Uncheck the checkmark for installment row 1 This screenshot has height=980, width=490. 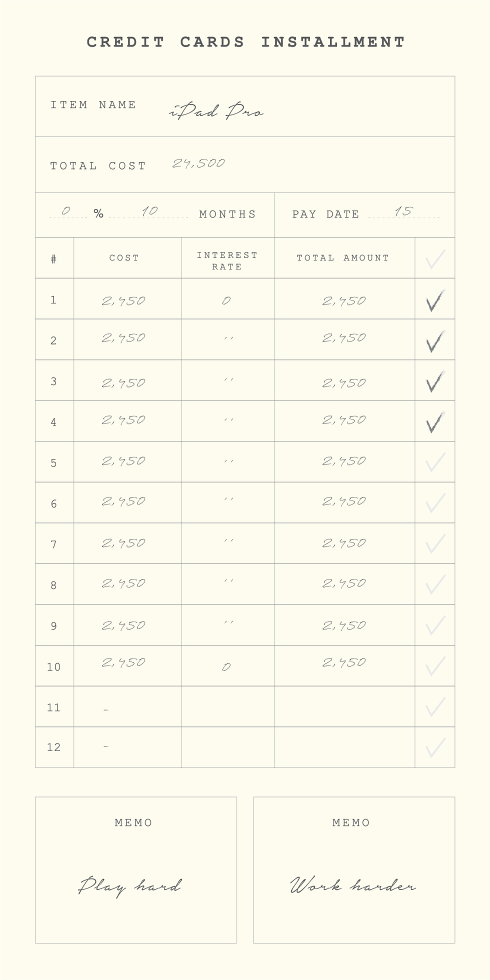pos(435,300)
